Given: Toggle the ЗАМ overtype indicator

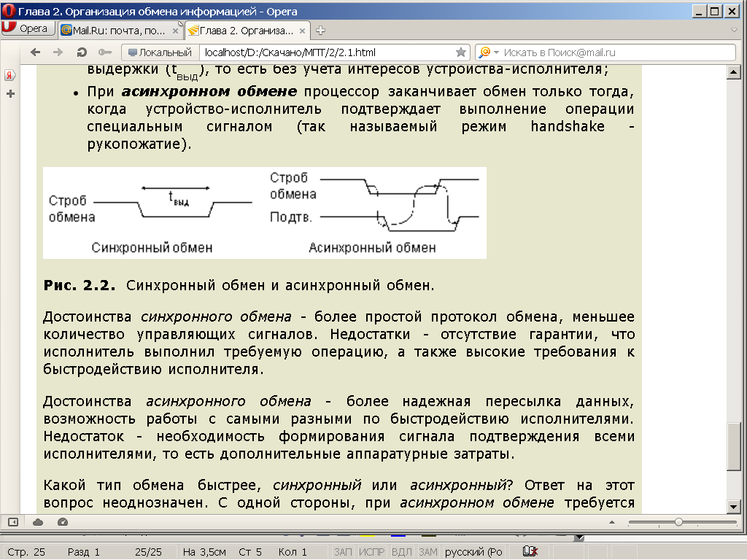Looking at the screenshot, I should (427, 552).
